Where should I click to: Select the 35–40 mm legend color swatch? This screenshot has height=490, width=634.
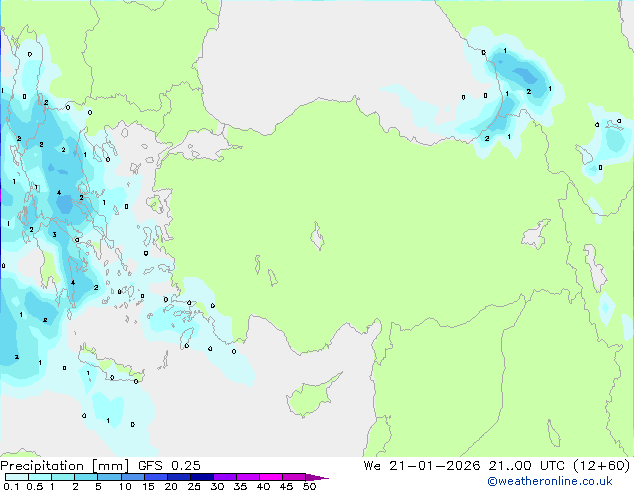click(x=247, y=477)
